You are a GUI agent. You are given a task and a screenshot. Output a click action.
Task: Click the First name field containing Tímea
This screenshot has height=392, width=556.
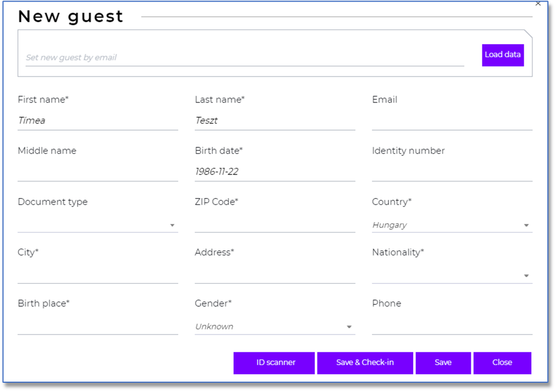coord(97,121)
